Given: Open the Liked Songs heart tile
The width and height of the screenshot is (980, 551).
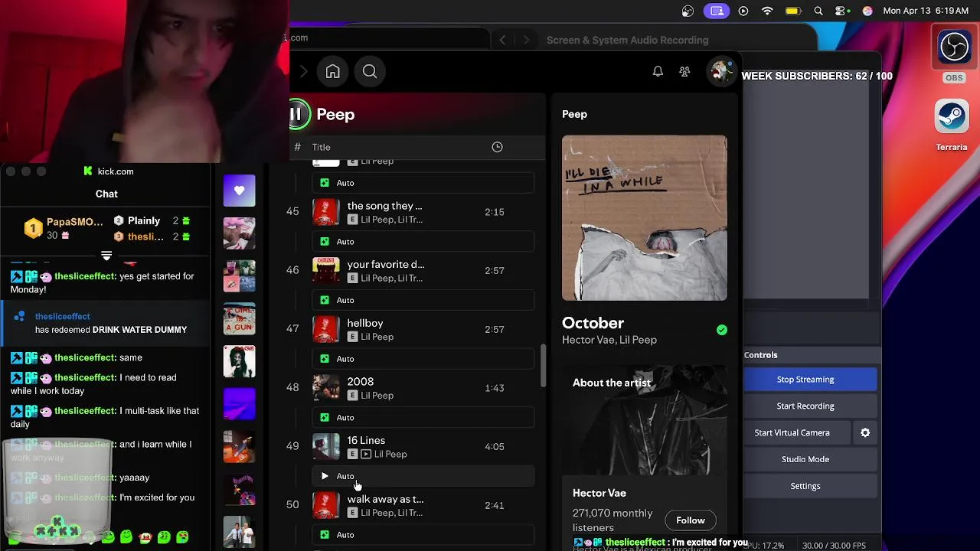Looking at the screenshot, I should 240,191.
